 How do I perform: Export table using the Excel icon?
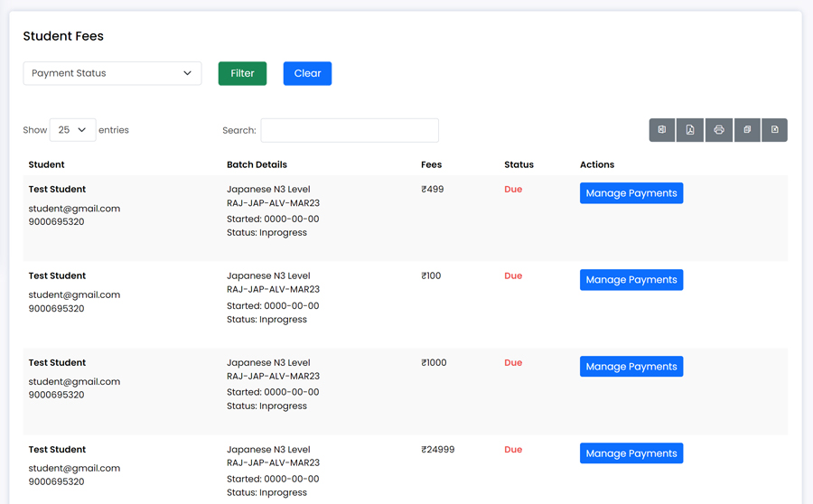point(662,130)
